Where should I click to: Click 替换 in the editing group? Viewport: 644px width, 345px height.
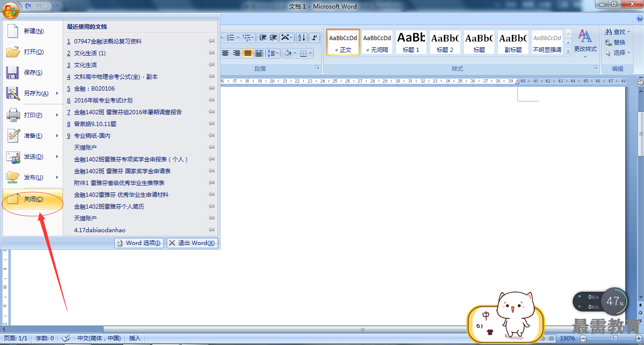click(616, 42)
